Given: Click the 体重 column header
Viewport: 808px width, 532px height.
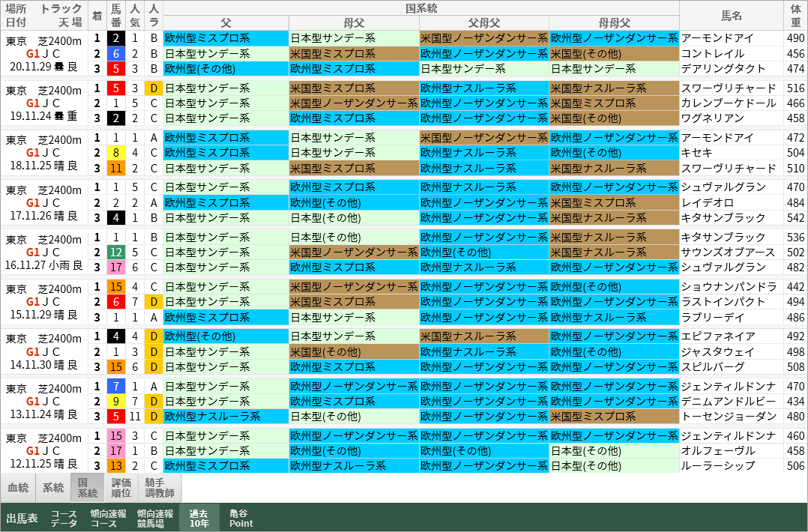Looking at the screenshot, I should coord(796,15).
